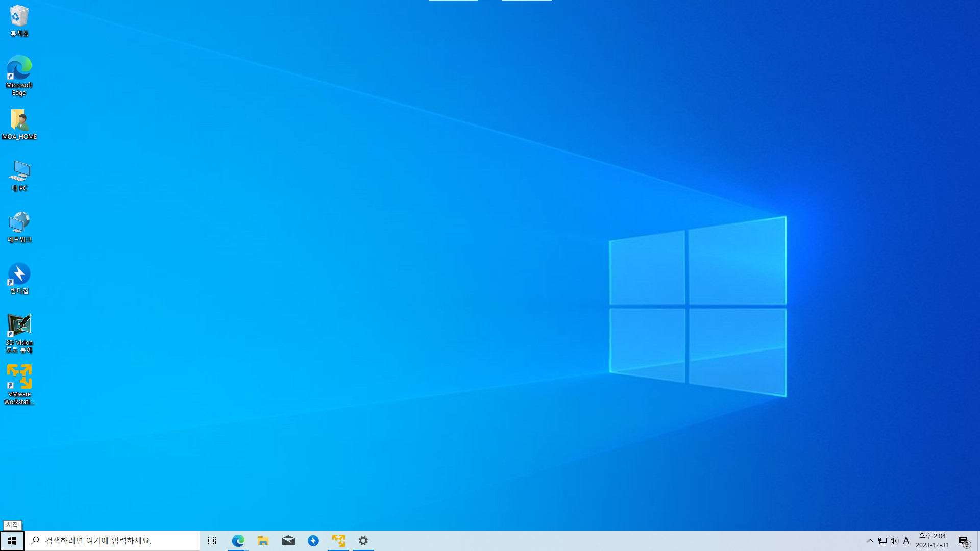Open File Explorer from taskbar
This screenshot has height=551, width=980.
pyautogui.click(x=263, y=541)
